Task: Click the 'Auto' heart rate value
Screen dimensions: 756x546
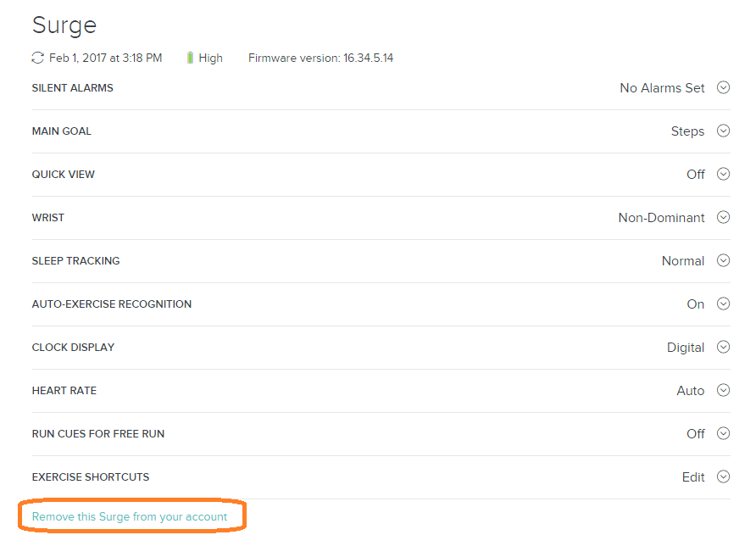Action: point(691,391)
